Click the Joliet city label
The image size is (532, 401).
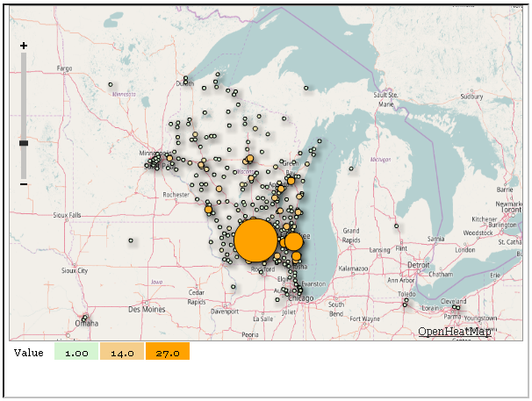[289, 312]
